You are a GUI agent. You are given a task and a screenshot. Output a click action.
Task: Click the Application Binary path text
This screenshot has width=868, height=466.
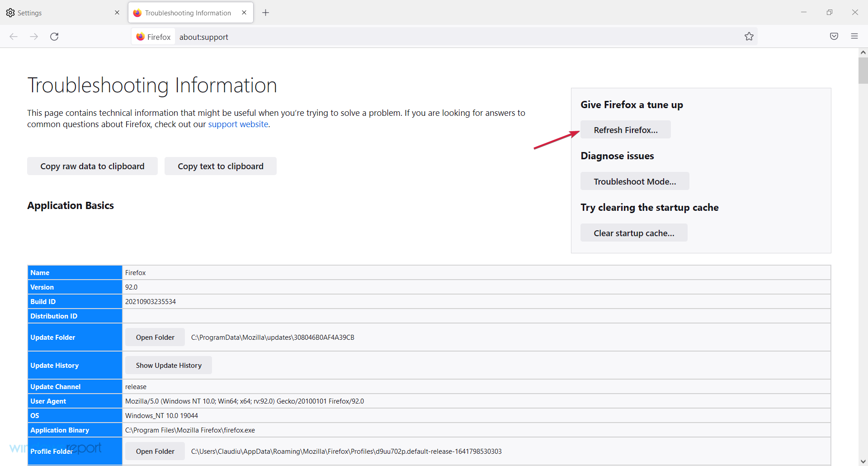(x=190, y=430)
